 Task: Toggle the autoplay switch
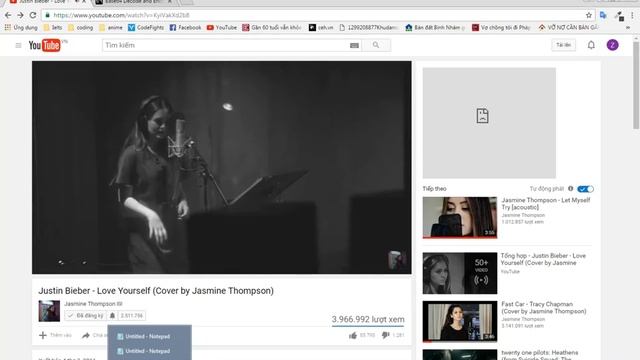click(585, 189)
